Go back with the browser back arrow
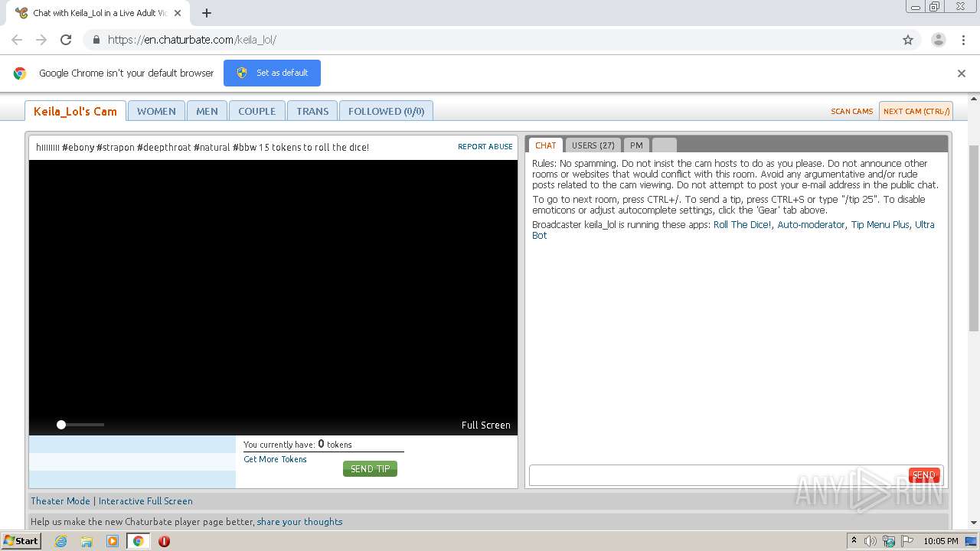The height and width of the screenshot is (551, 980). pyautogui.click(x=17, y=40)
